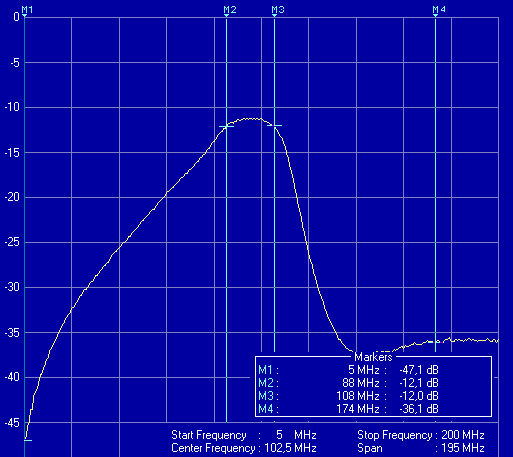
Task: Select M4 row showing 174 MHz
Action: point(348,409)
